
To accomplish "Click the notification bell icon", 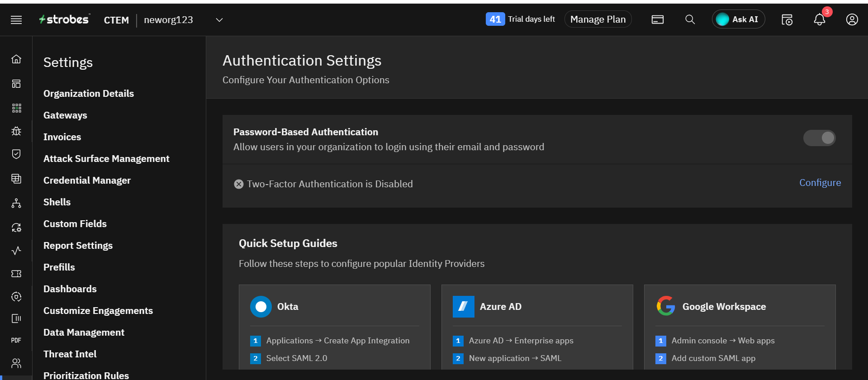I will pyautogui.click(x=819, y=20).
